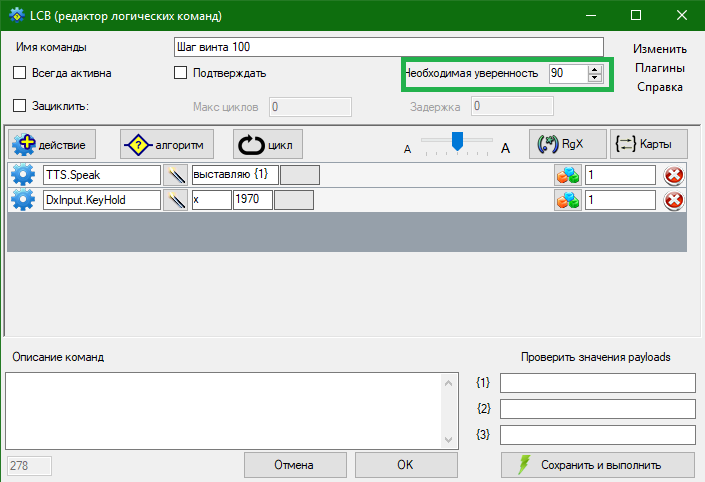705x482 pixels.
Task: Open the "Плагины" menu
Action: (660, 68)
